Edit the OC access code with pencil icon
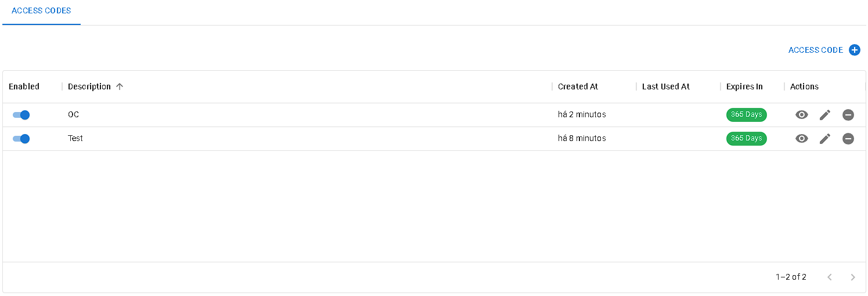 pyautogui.click(x=825, y=115)
